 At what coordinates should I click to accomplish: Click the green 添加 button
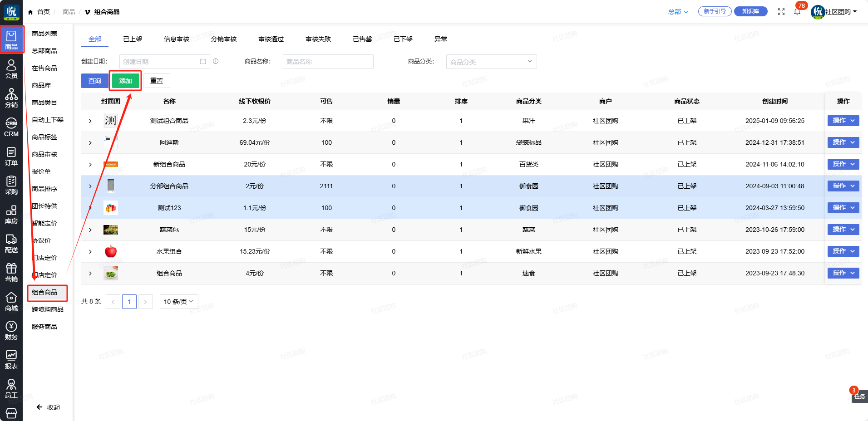point(126,81)
